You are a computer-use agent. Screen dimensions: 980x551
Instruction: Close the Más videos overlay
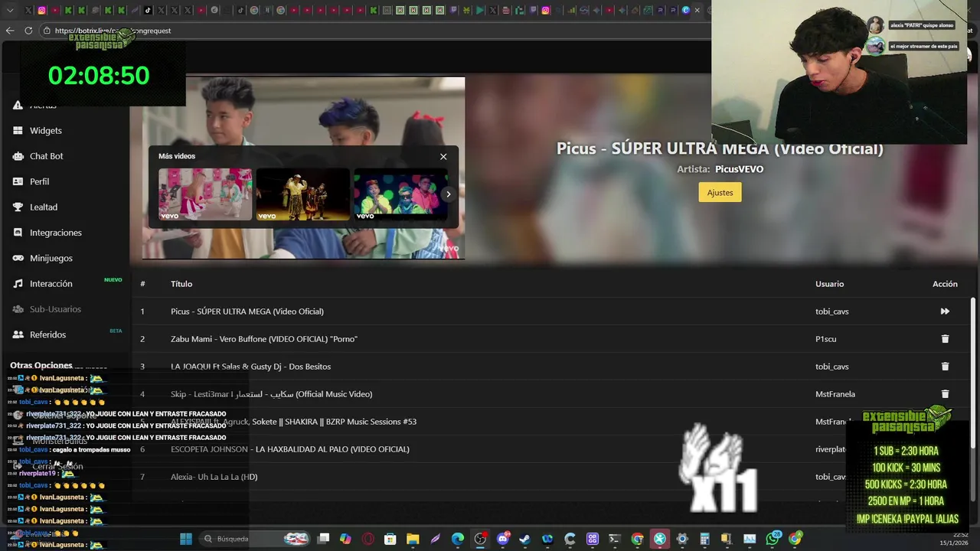443,156
